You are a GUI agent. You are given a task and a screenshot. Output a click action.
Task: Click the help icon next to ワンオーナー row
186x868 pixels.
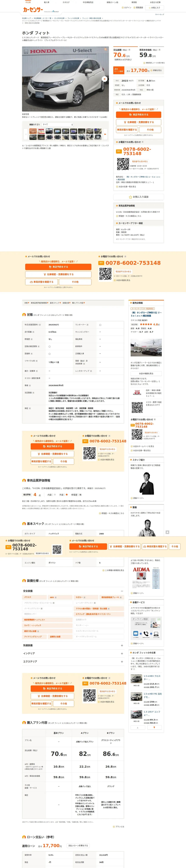87,325
